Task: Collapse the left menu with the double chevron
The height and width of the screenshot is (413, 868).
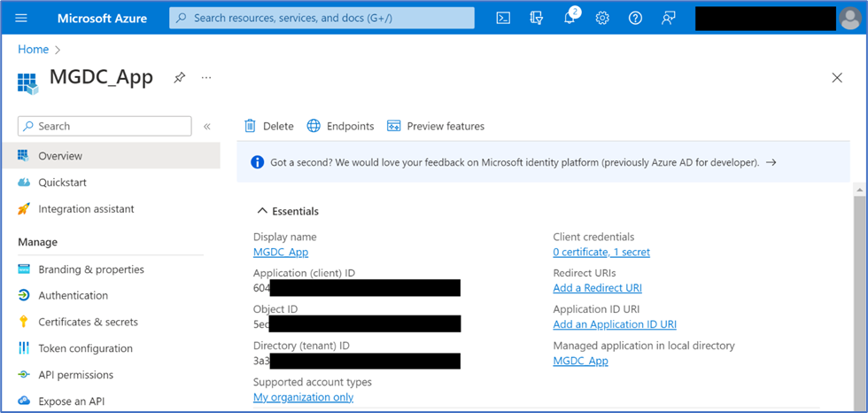Action: tap(207, 126)
